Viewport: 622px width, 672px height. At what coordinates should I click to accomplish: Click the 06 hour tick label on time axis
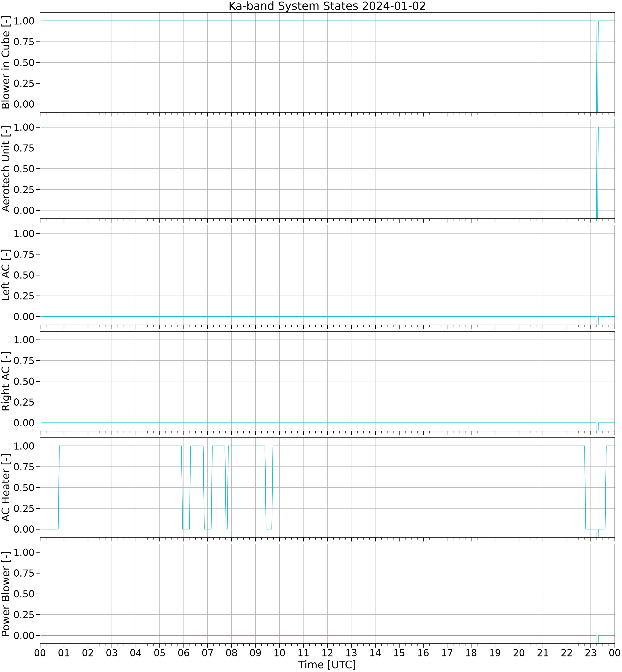click(183, 653)
